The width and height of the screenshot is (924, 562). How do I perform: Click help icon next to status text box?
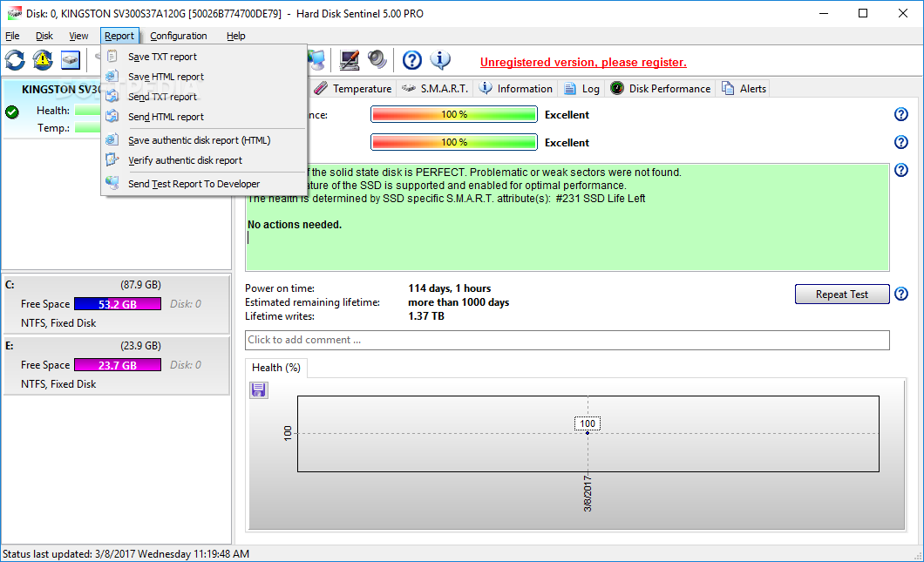pos(901,170)
